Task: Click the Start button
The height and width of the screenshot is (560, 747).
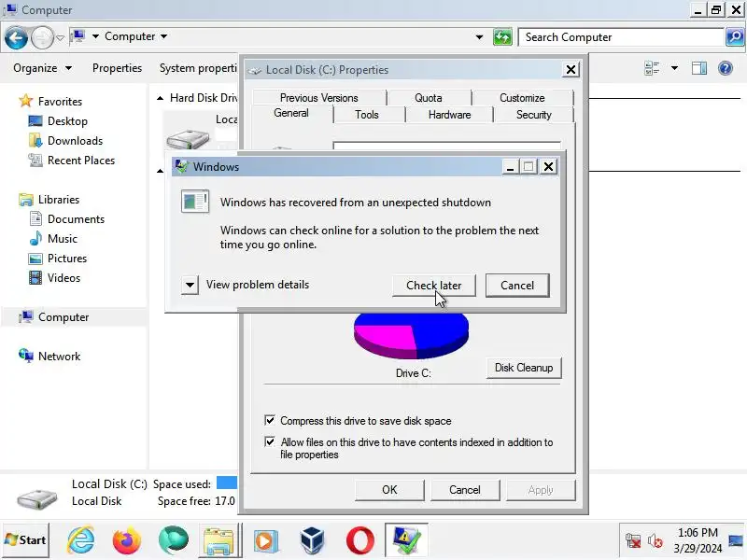Action: pyautogui.click(x=25, y=540)
